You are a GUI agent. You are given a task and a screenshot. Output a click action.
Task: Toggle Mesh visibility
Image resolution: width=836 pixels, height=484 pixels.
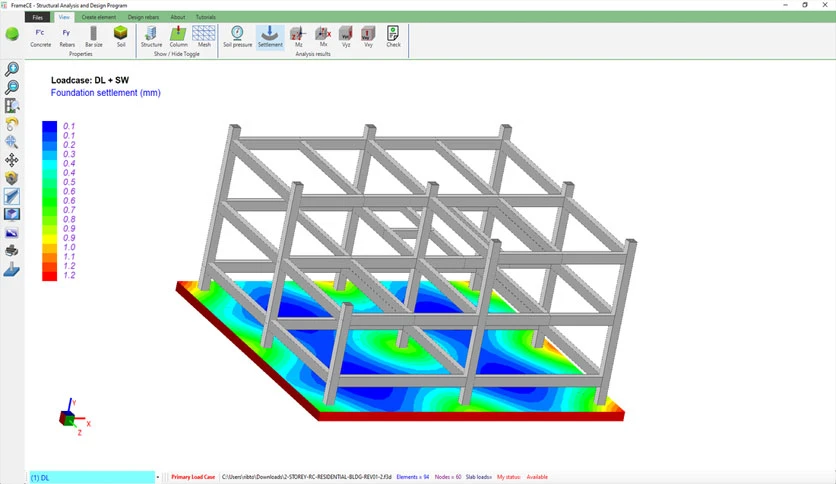point(204,37)
